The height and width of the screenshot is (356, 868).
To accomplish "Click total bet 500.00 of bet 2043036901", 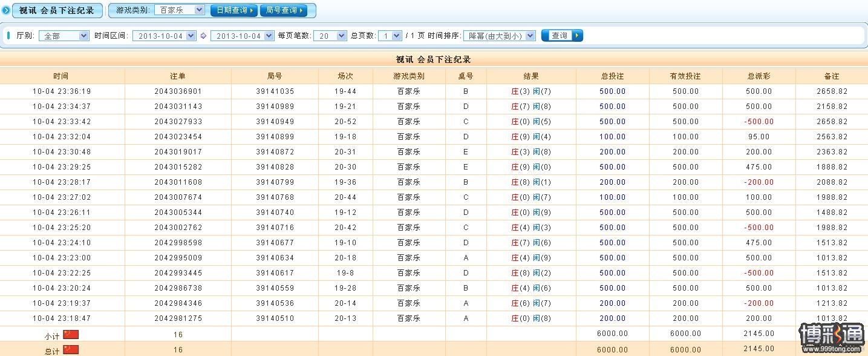I will [x=612, y=91].
